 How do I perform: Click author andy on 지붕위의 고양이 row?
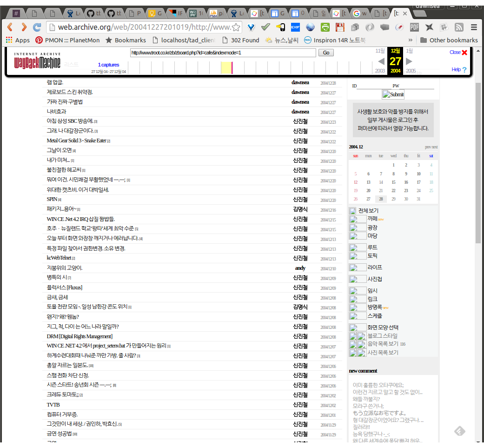pyautogui.click(x=300, y=268)
